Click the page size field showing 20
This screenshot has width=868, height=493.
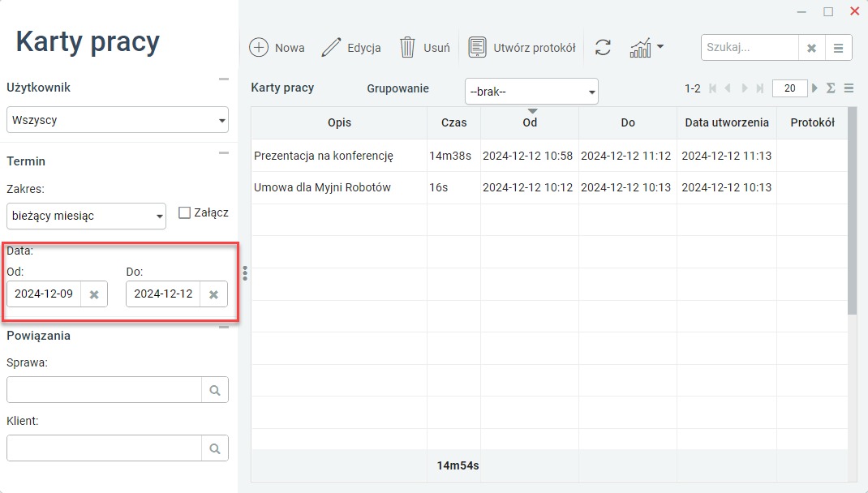[x=790, y=88]
